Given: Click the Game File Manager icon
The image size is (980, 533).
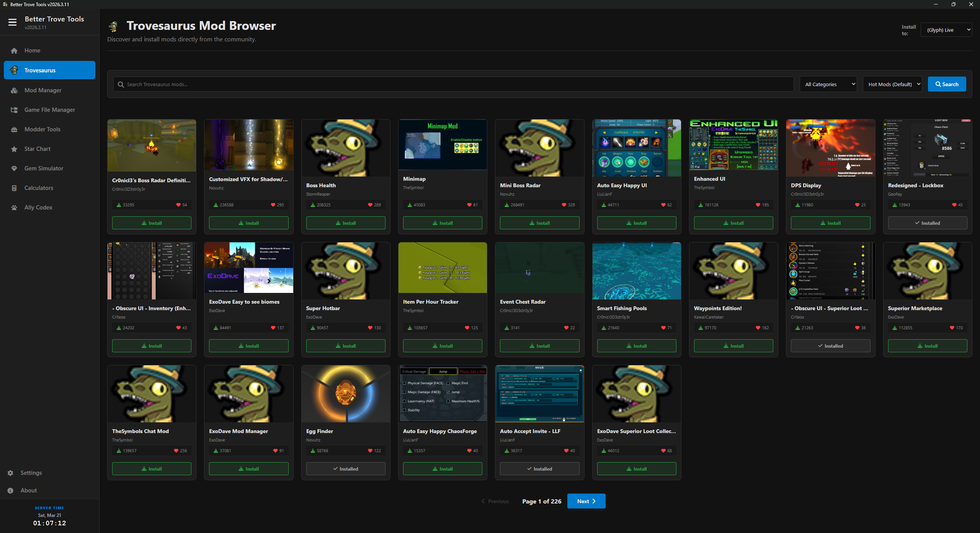Looking at the screenshot, I should pyautogui.click(x=14, y=110).
